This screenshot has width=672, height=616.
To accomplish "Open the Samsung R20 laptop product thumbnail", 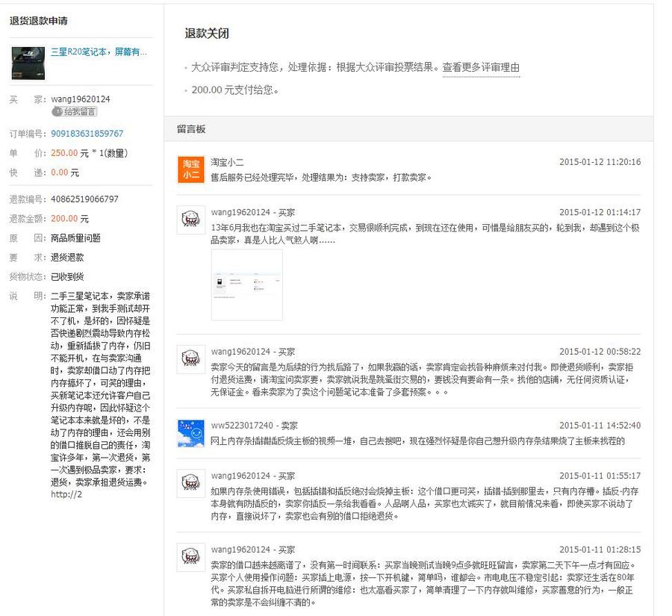I will [28, 63].
